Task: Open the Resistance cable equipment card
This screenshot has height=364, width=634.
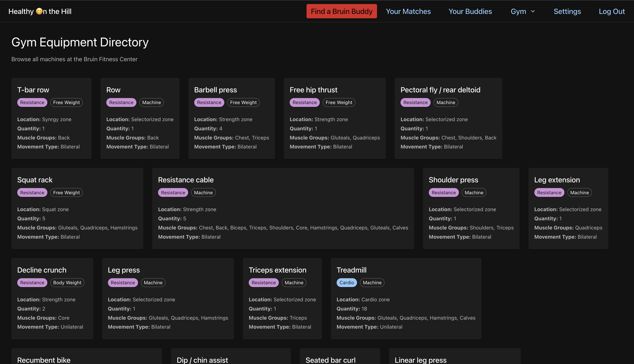Action: point(186,180)
